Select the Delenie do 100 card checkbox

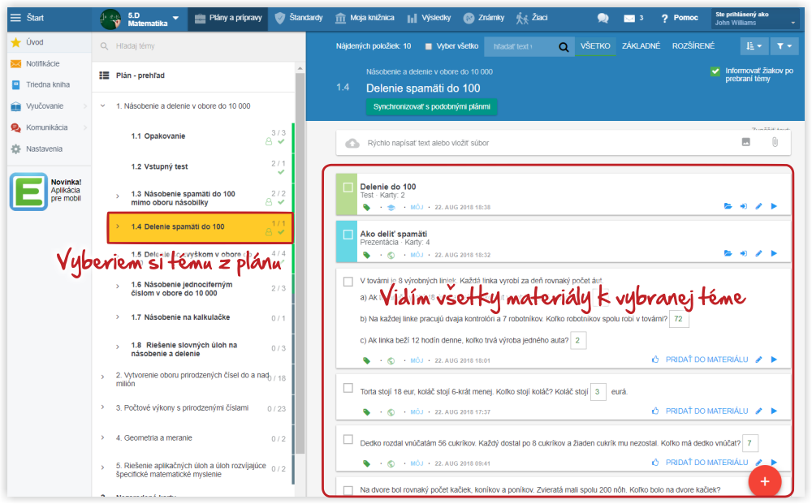(348, 187)
